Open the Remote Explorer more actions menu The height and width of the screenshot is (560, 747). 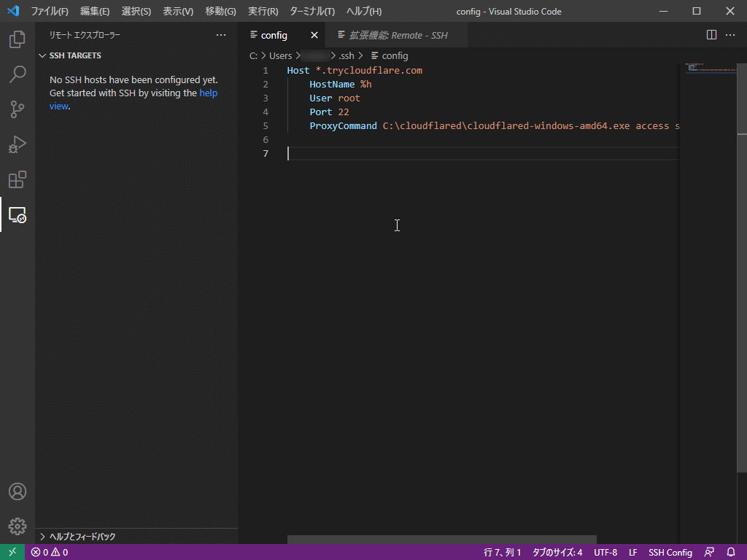pos(221,34)
